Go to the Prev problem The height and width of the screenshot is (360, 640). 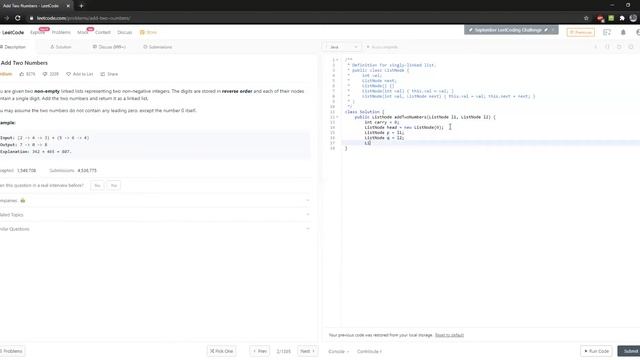(x=260, y=351)
